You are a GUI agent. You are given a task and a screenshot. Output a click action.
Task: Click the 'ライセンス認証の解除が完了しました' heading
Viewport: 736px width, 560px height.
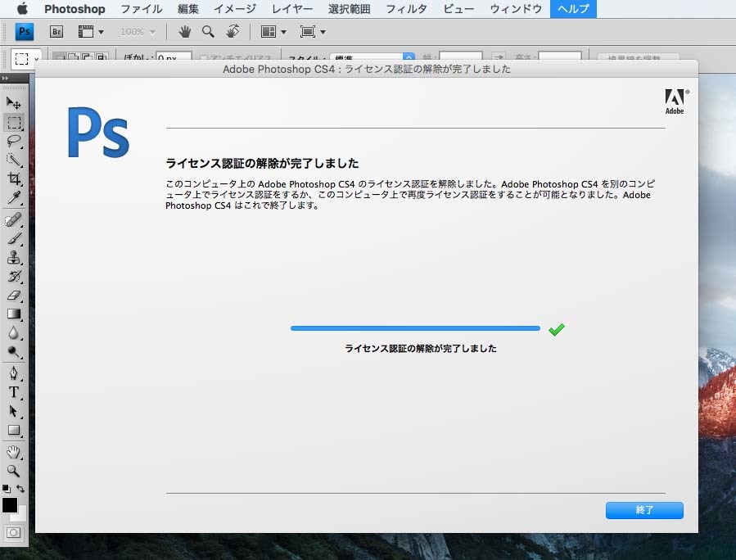click(x=262, y=163)
